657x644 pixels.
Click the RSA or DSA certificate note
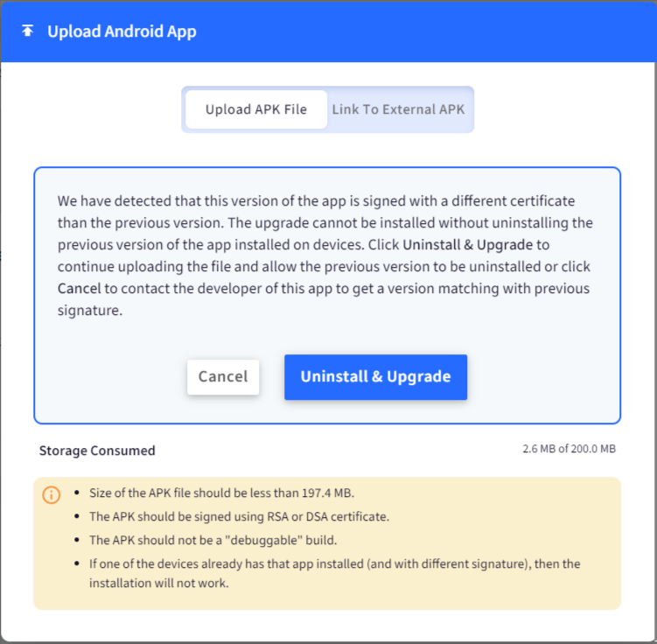pyautogui.click(x=239, y=516)
